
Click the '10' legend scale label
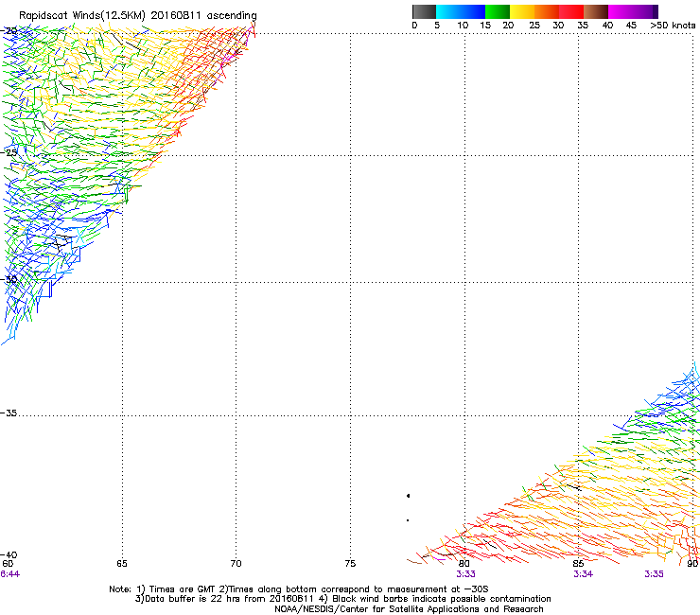pyautogui.click(x=463, y=26)
